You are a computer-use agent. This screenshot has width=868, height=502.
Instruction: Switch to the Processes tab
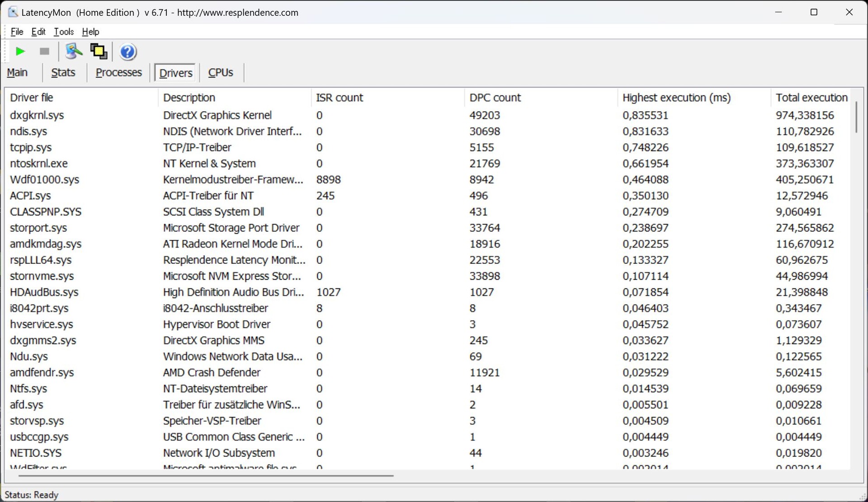(118, 73)
